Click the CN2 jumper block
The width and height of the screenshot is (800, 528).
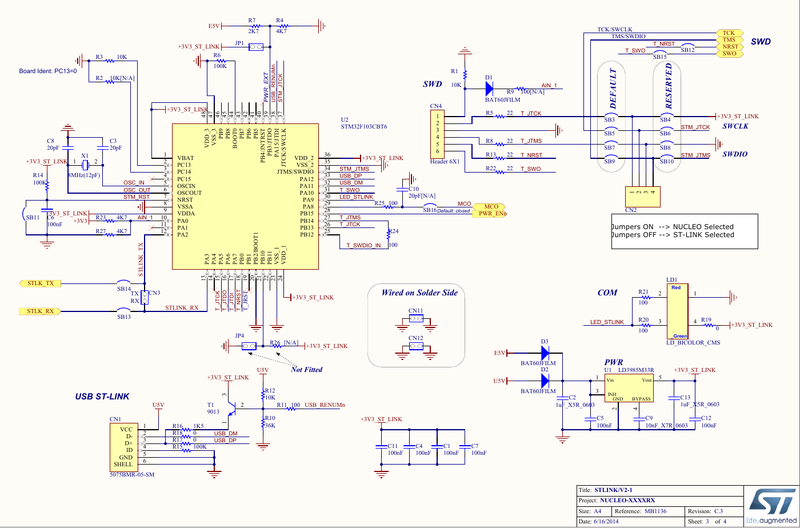click(x=642, y=196)
